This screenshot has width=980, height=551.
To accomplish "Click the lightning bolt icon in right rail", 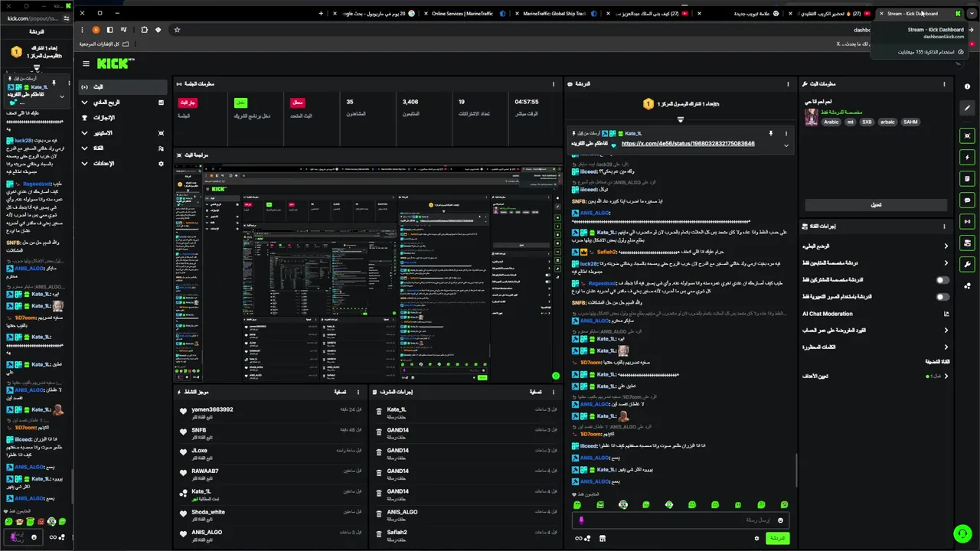I will pos(968,158).
